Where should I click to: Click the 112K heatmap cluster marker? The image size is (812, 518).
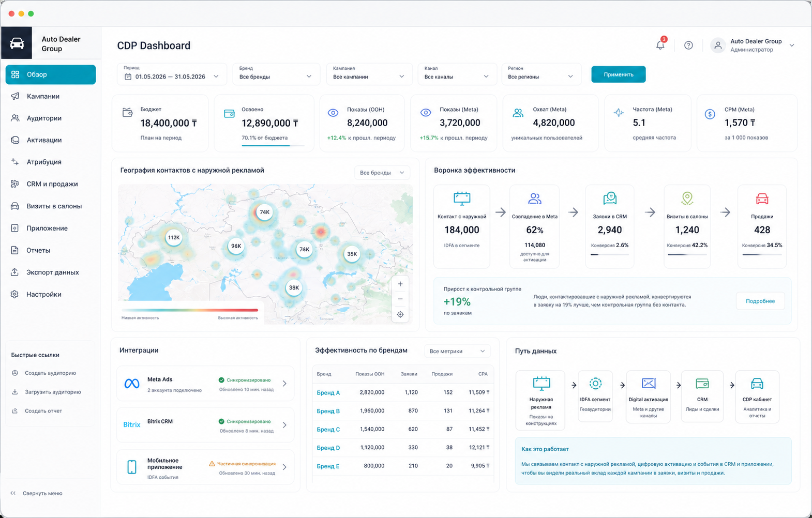pyautogui.click(x=174, y=238)
